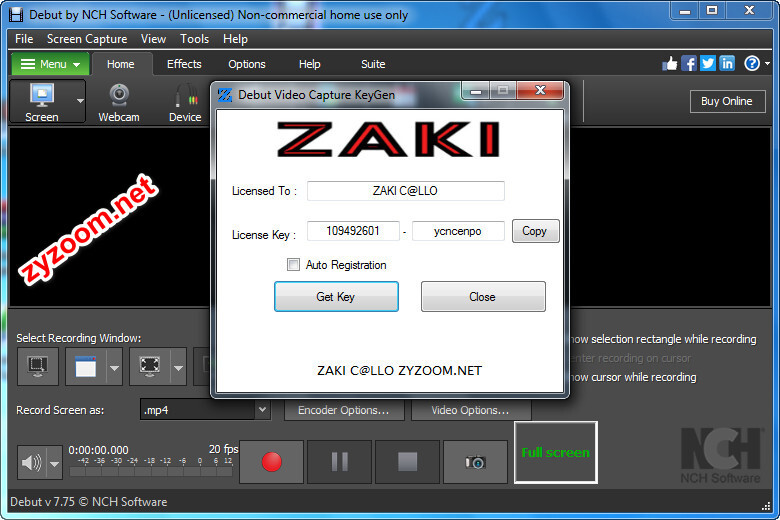Open the Record Screen as format dropdown
The width and height of the screenshot is (780, 520).
(205, 410)
